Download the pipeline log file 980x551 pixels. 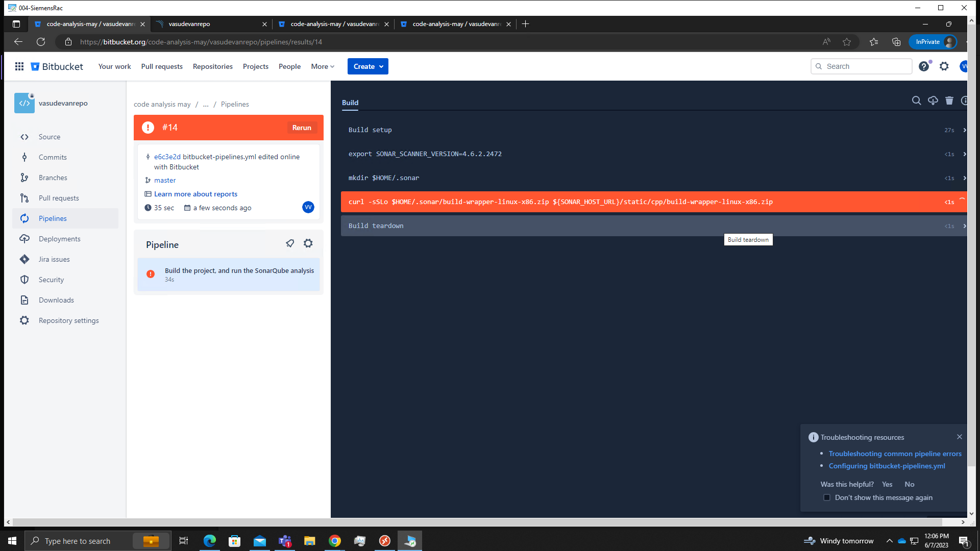933,101
